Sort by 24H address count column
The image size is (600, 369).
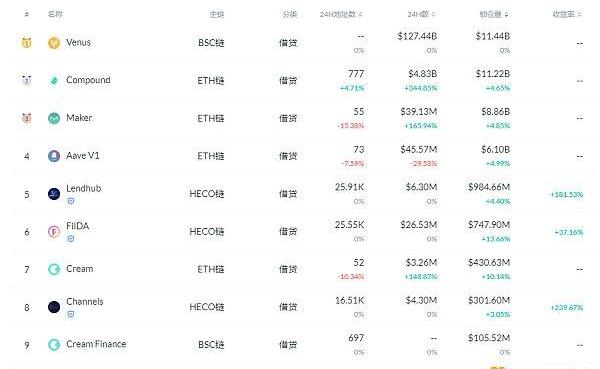click(x=341, y=15)
